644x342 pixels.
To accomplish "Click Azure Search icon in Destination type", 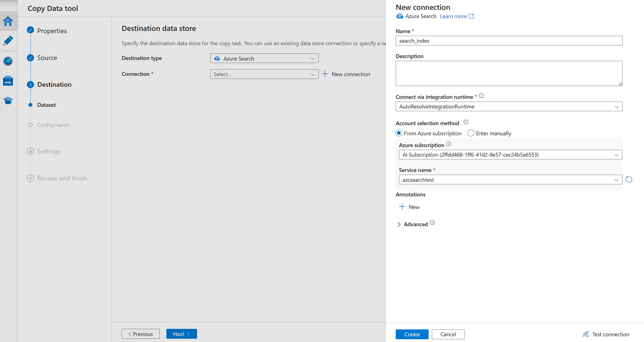I will tap(217, 58).
